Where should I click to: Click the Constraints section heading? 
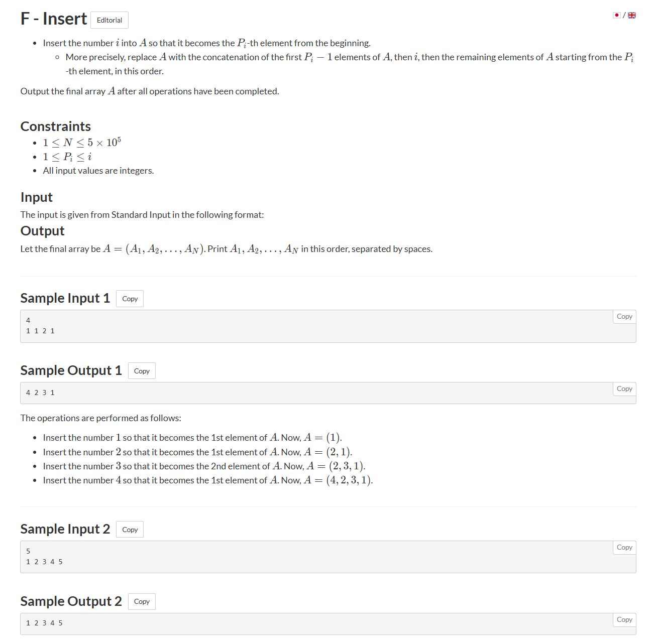click(56, 126)
